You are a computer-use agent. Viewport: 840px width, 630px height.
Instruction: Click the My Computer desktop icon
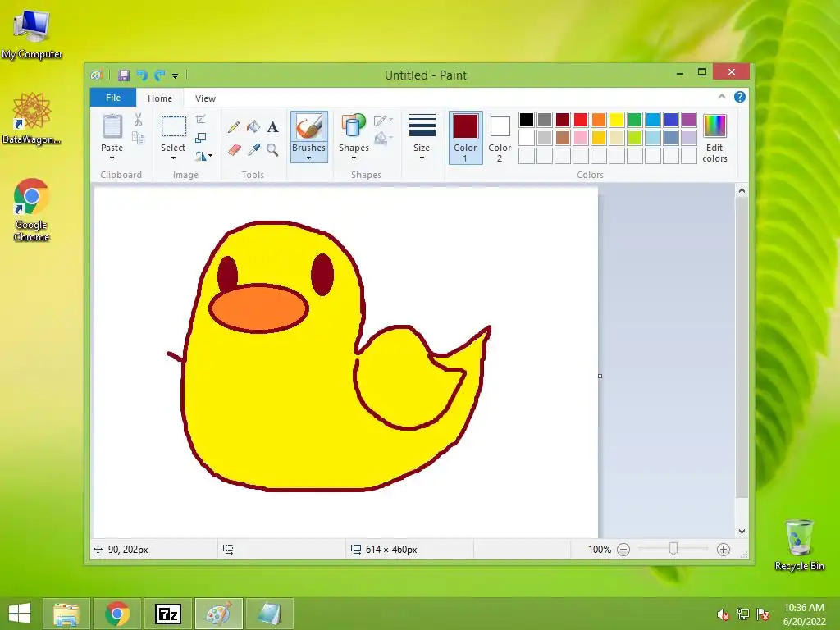tap(32, 34)
